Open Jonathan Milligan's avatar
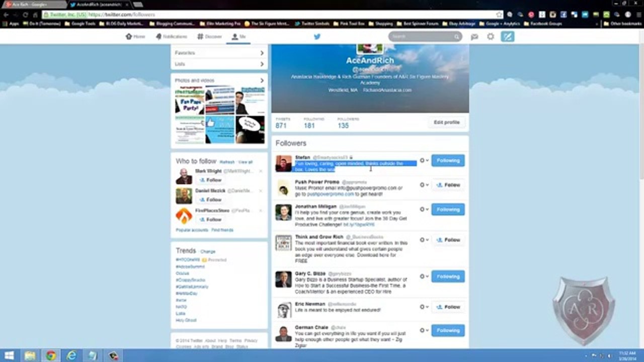 click(283, 212)
